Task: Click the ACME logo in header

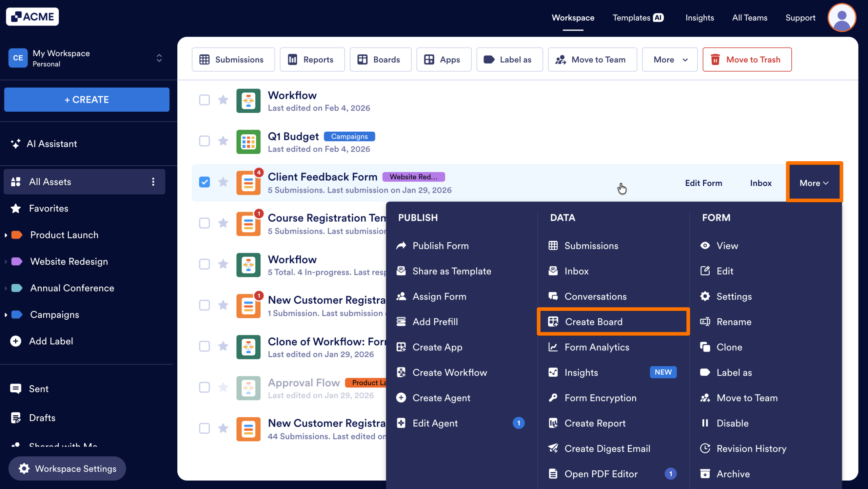Action: pos(33,17)
